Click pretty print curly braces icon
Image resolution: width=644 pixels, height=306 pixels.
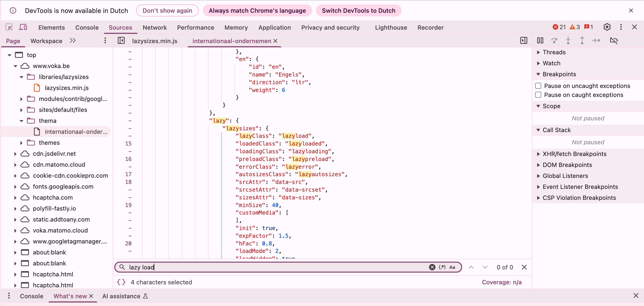click(121, 282)
